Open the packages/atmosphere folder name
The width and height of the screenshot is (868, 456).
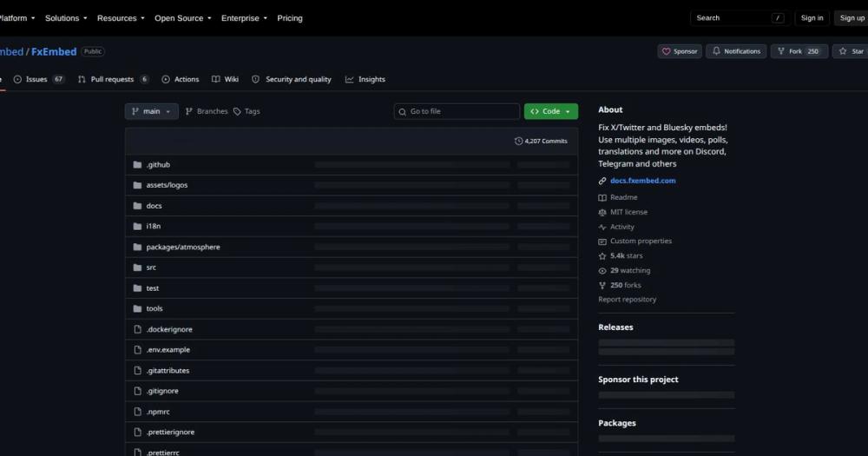182,248
